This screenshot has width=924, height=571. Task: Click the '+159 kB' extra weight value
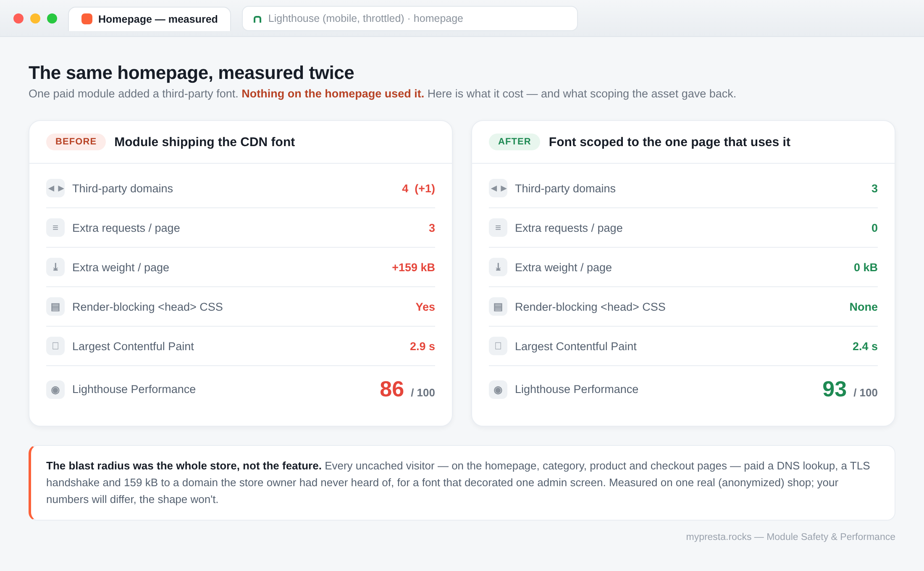[x=413, y=267]
